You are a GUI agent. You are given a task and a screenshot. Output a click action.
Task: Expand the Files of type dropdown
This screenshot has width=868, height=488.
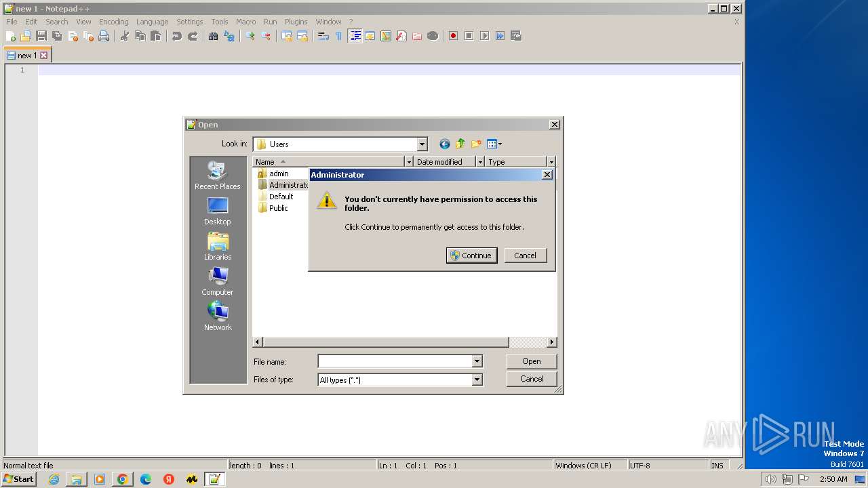pyautogui.click(x=477, y=380)
